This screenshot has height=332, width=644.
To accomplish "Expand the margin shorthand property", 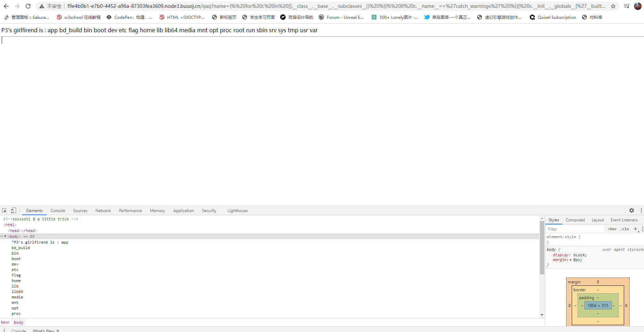I will (x=571, y=260).
